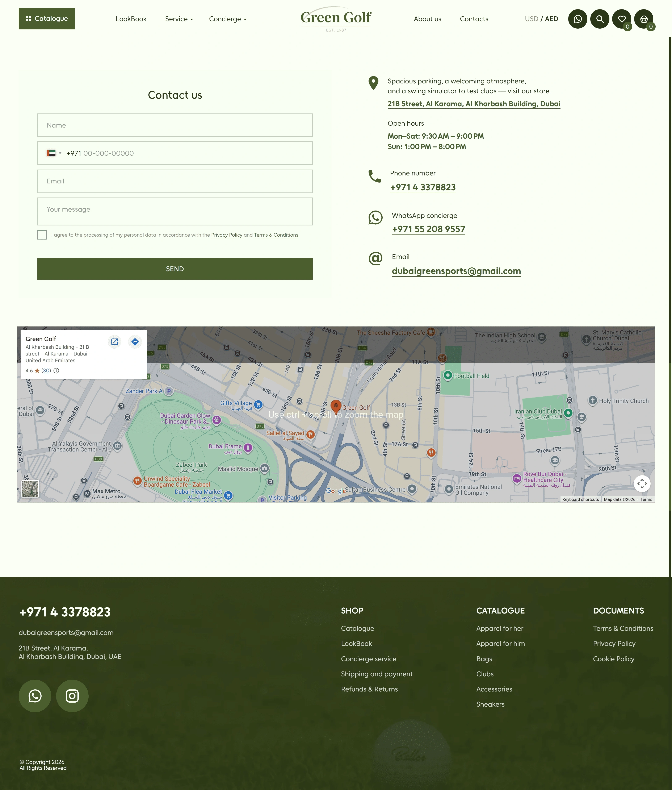Open footer Privacy Policy link
The width and height of the screenshot is (672, 790).
coord(614,644)
